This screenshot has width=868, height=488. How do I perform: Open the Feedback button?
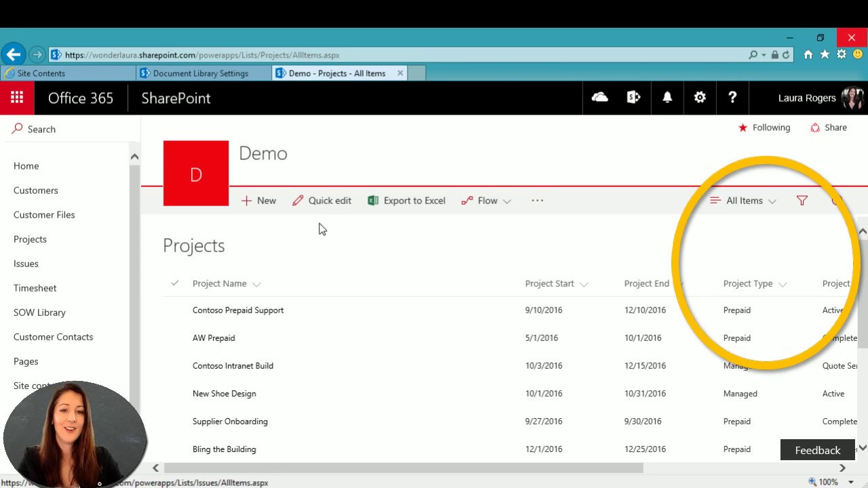(x=818, y=450)
